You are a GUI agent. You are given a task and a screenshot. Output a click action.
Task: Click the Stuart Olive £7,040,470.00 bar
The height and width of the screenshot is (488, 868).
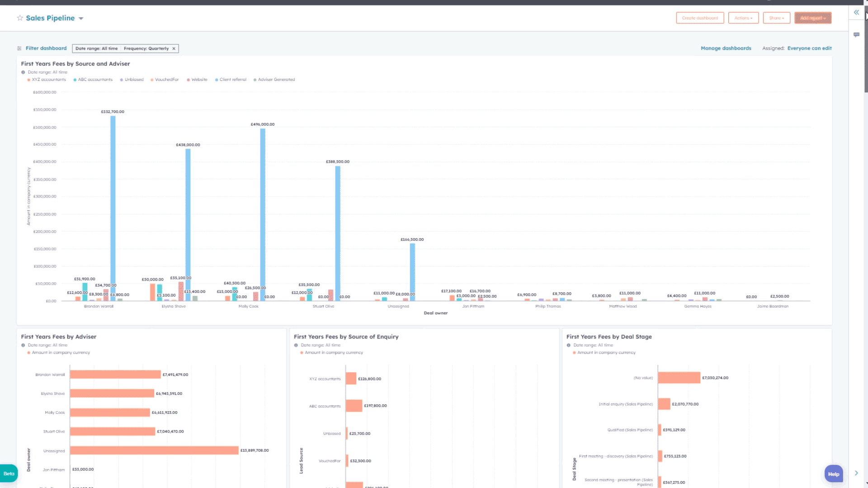[113, 432]
